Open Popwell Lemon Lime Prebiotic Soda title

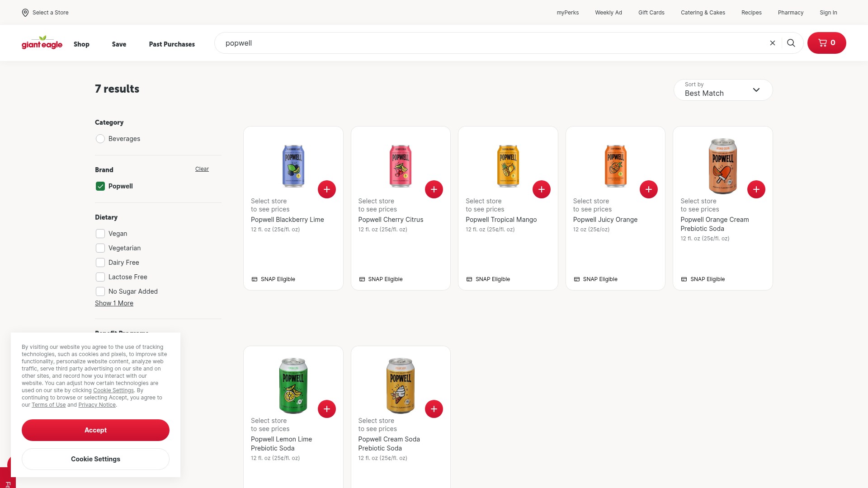pos(281,444)
